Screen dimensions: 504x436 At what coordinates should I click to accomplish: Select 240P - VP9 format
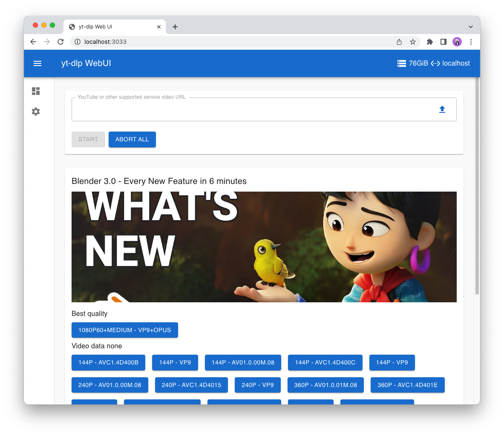[257, 385]
